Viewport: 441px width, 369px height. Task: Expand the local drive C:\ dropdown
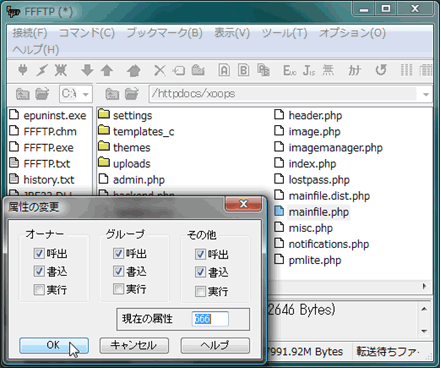[86, 94]
